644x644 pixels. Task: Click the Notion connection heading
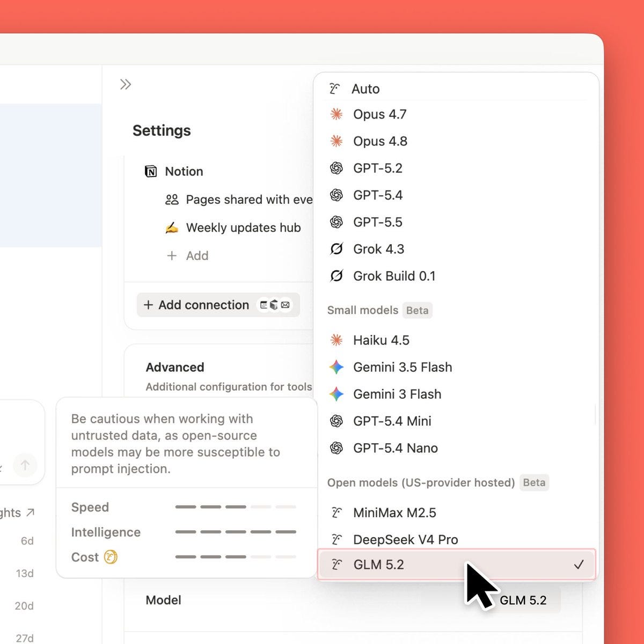tap(184, 171)
